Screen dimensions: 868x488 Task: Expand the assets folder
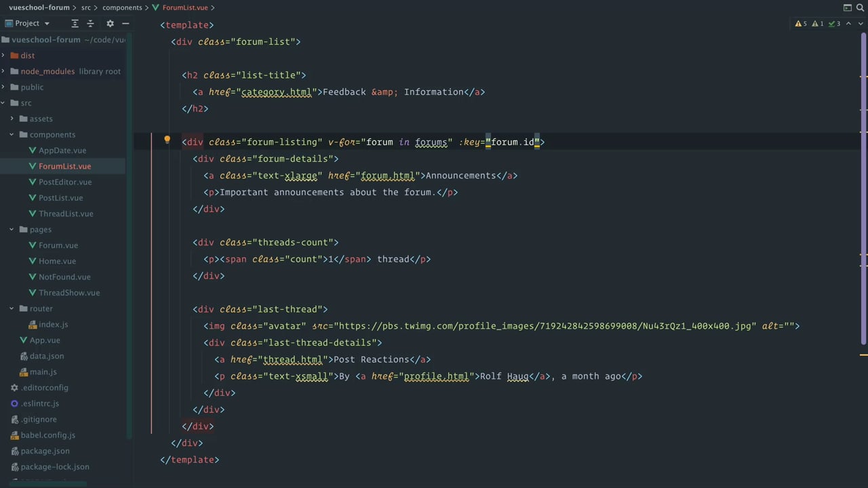click(12, 119)
